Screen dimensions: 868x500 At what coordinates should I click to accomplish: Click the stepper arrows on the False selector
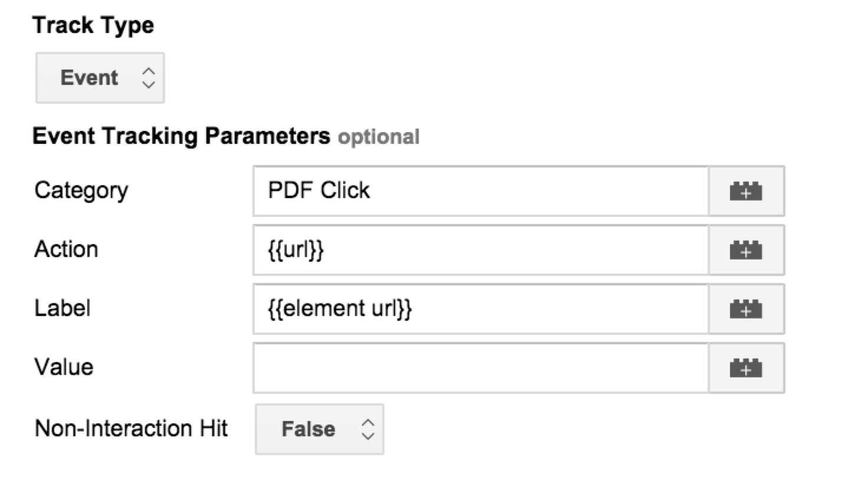click(x=368, y=429)
